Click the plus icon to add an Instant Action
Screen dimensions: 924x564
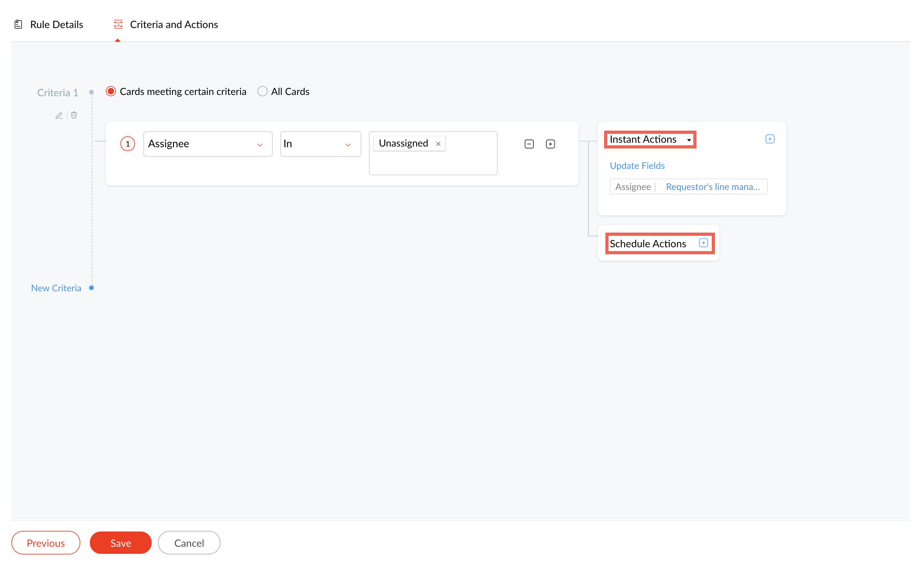pyautogui.click(x=769, y=139)
